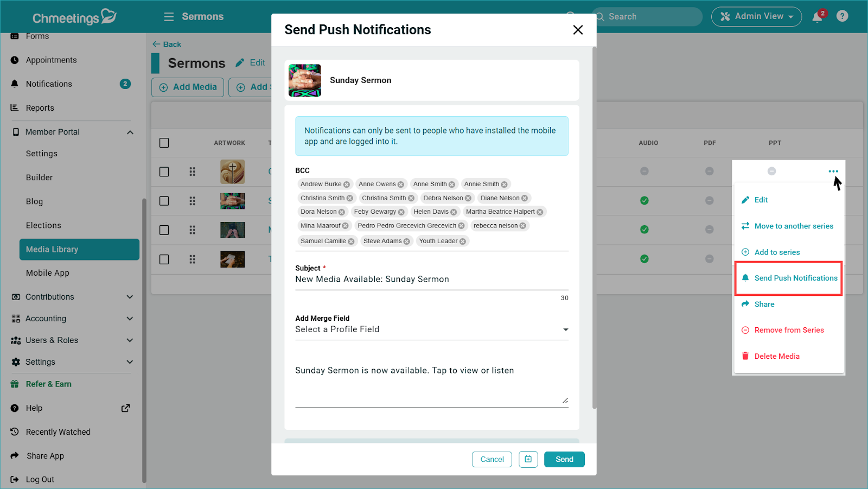Select Move to another series option
868x489 pixels.
tap(793, 226)
